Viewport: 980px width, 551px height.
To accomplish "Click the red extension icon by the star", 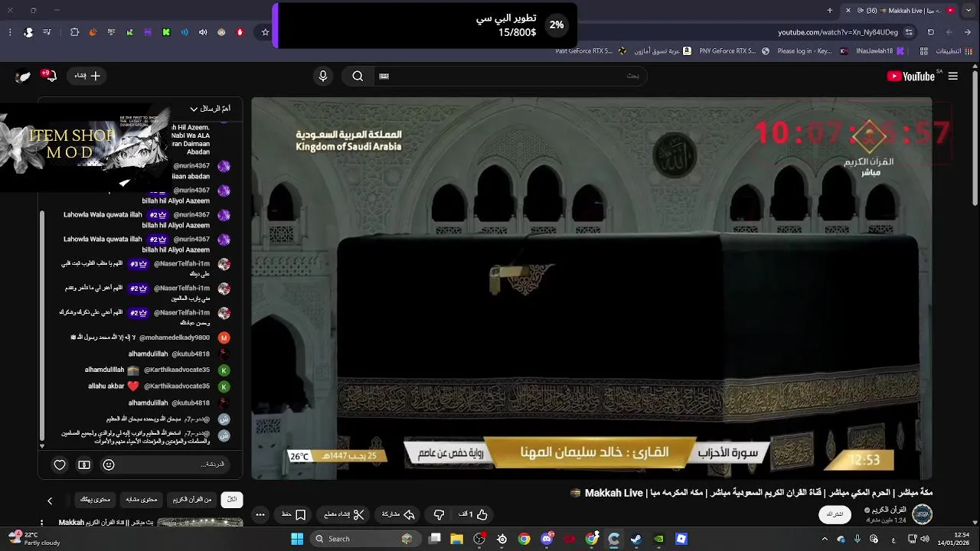I will pyautogui.click(x=240, y=32).
